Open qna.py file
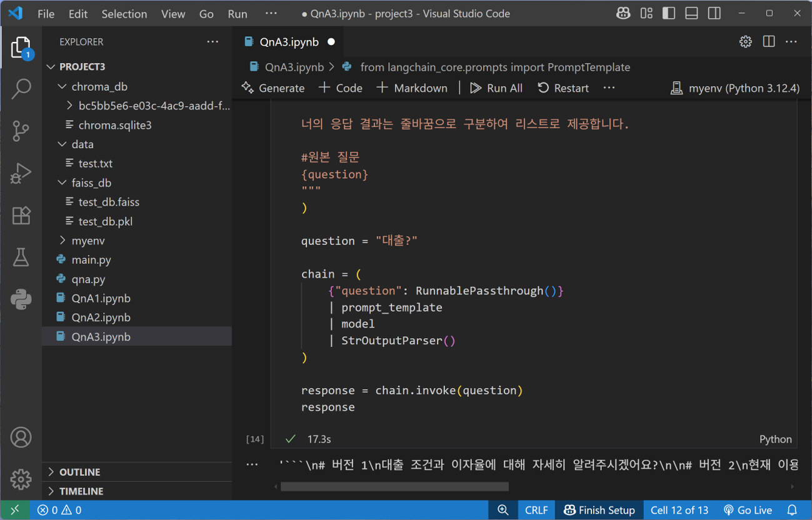 [137, 279]
